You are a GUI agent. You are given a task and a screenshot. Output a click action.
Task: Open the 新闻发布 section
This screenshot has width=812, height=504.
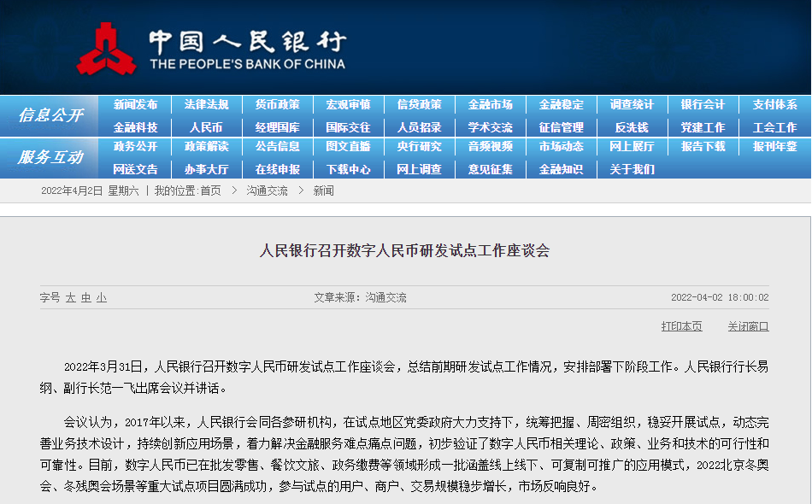tap(135, 104)
